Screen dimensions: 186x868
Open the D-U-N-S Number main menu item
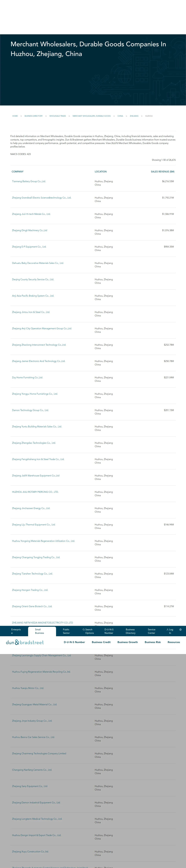pyautogui.click(x=74, y=642)
